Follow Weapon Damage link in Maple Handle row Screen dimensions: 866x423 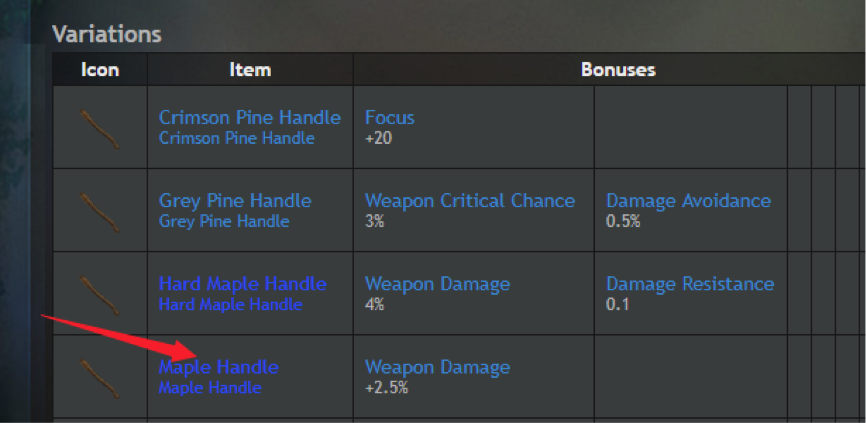437,367
